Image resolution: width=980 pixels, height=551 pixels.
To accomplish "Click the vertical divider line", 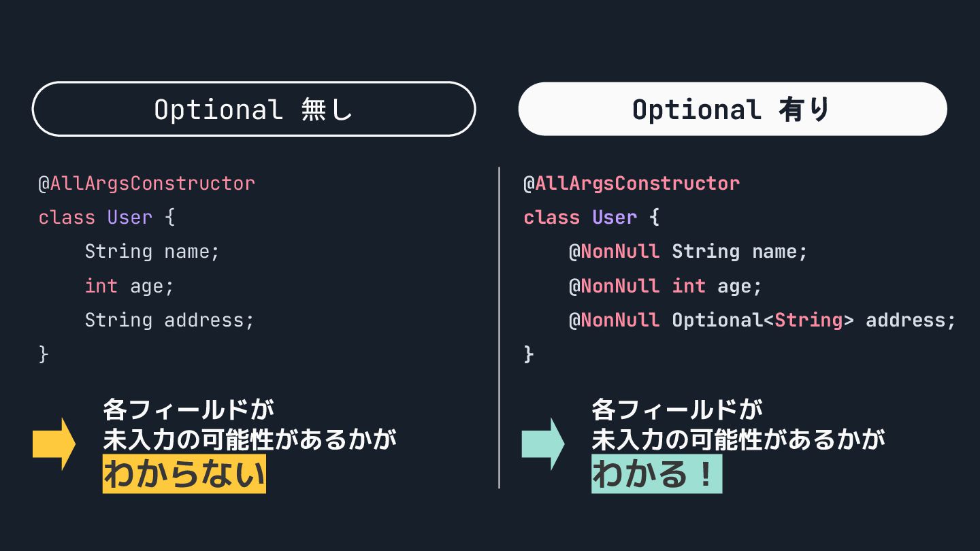I will pos(499,328).
